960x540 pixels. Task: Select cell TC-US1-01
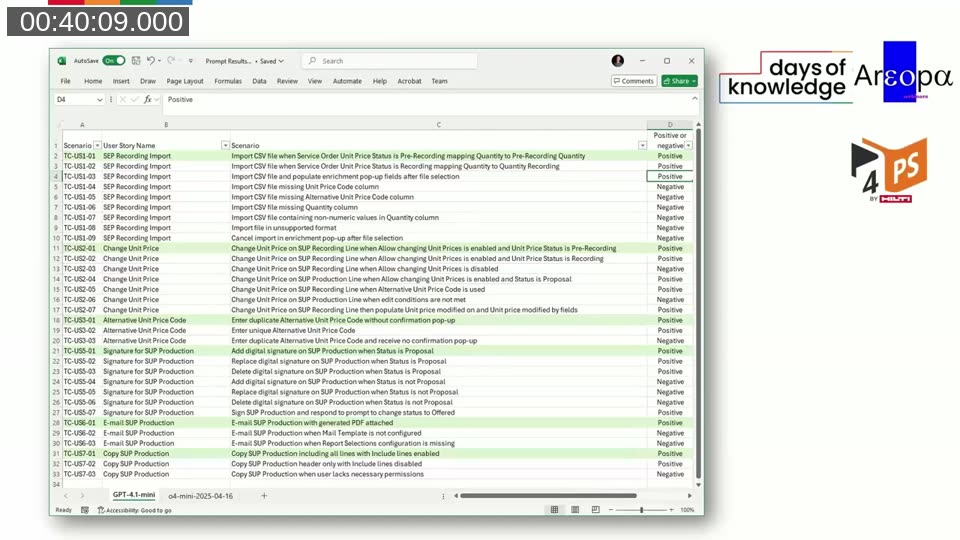click(x=81, y=156)
